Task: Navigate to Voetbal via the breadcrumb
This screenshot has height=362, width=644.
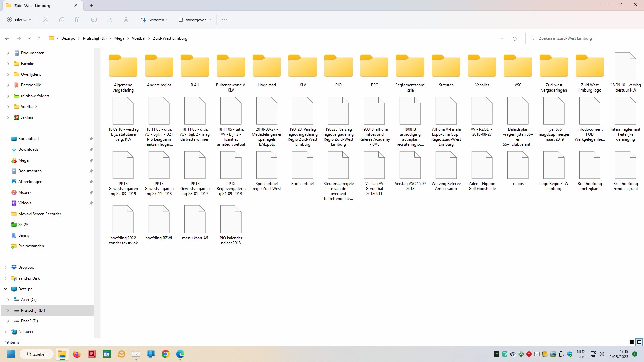Action: coord(139,38)
